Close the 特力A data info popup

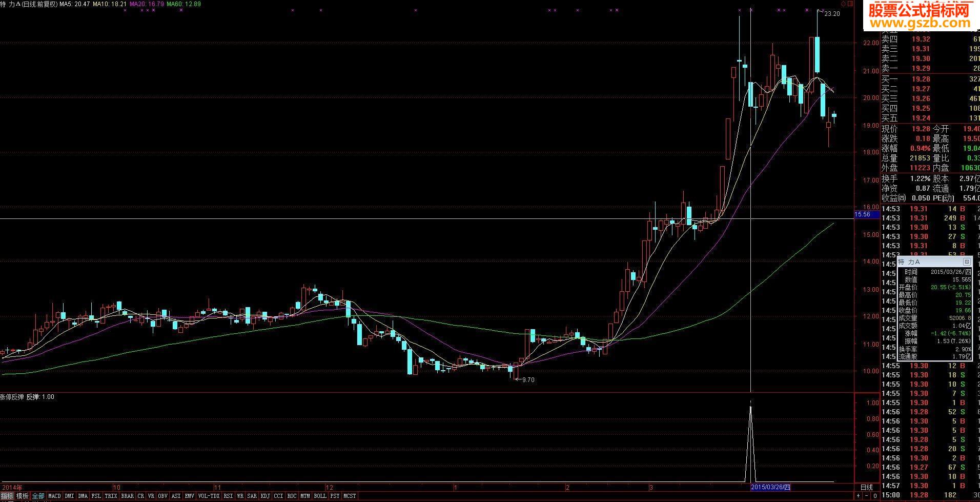tap(967, 262)
